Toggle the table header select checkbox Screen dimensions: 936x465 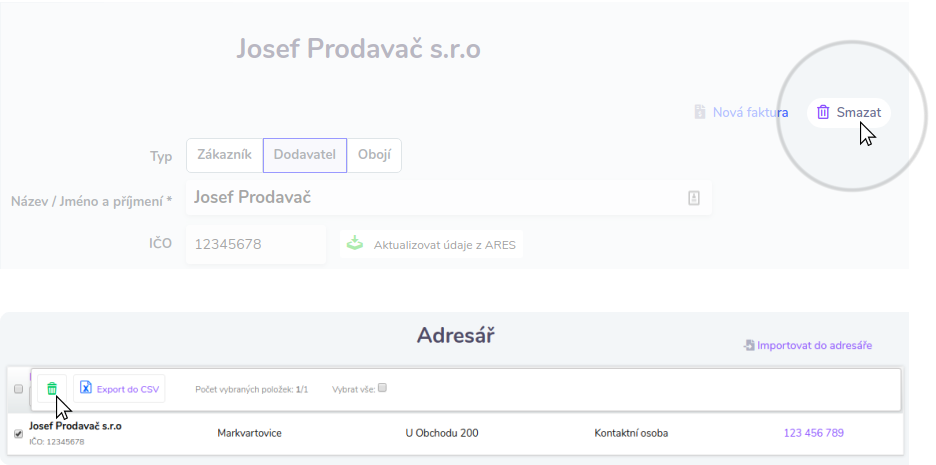tap(18, 389)
